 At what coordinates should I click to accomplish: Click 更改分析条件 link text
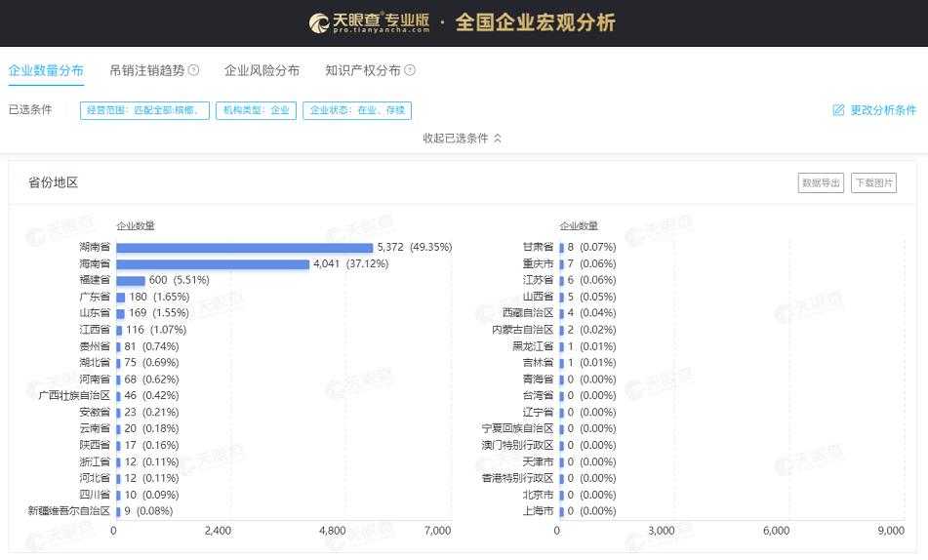tap(883, 110)
